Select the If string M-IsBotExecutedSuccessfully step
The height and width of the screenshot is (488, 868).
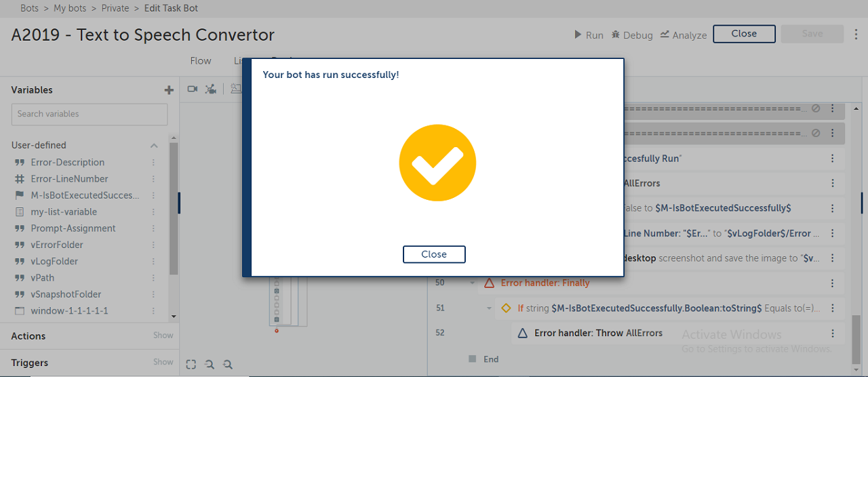click(669, 308)
